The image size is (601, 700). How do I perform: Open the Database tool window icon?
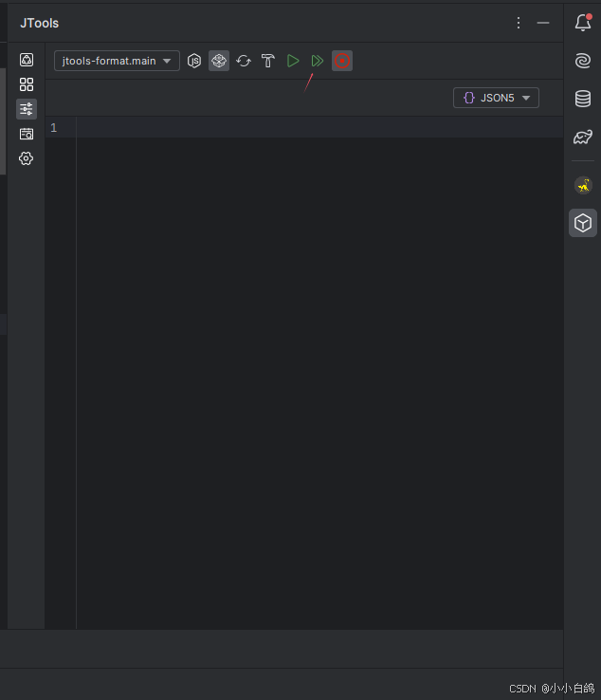click(583, 99)
